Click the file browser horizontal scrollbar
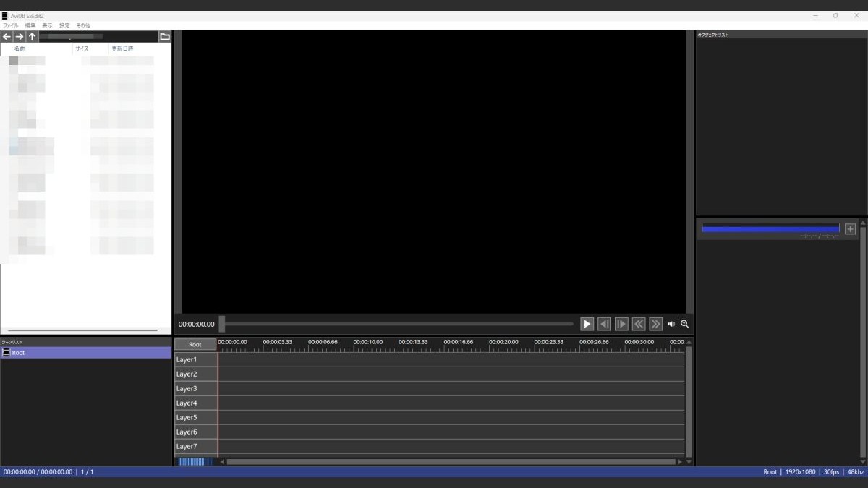 [x=82, y=331]
